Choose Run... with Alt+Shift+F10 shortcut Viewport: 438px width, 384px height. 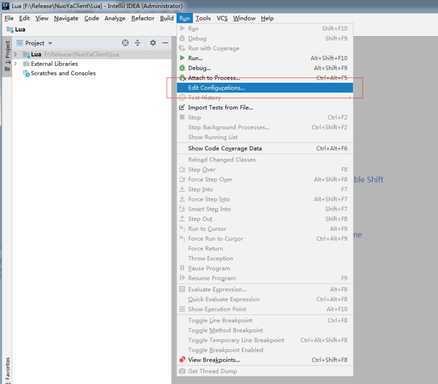pos(265,58)
